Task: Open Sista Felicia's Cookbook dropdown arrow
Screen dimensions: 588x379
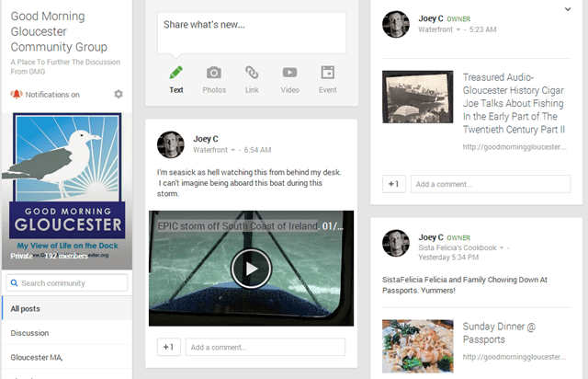Action: coord(502,248)
